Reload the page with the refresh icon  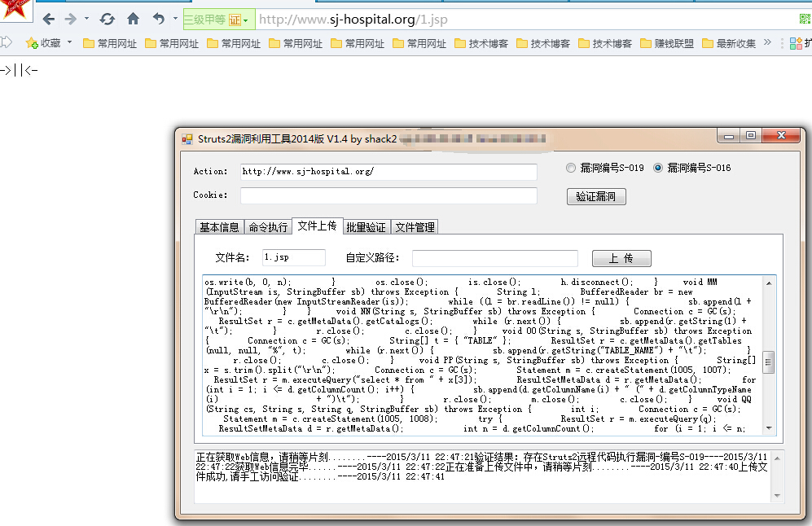pyautogui.click(x=108, y=20)
